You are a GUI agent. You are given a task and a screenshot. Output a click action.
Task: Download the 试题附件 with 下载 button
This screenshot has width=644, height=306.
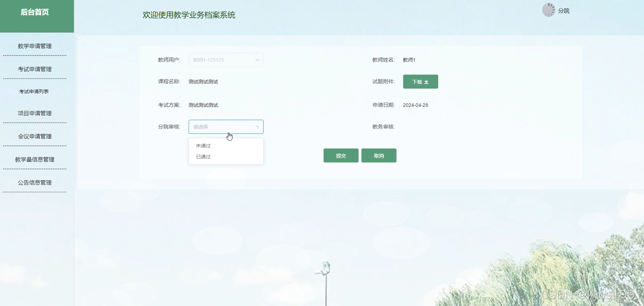pyautogui.click(x=420, y=82)
